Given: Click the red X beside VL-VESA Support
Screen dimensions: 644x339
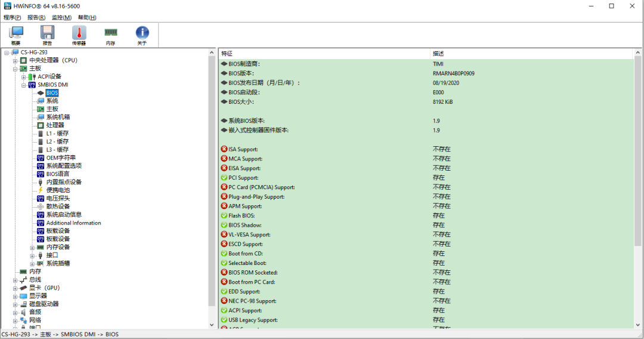Looking at the screenshot, I should [x=224, y=234].
